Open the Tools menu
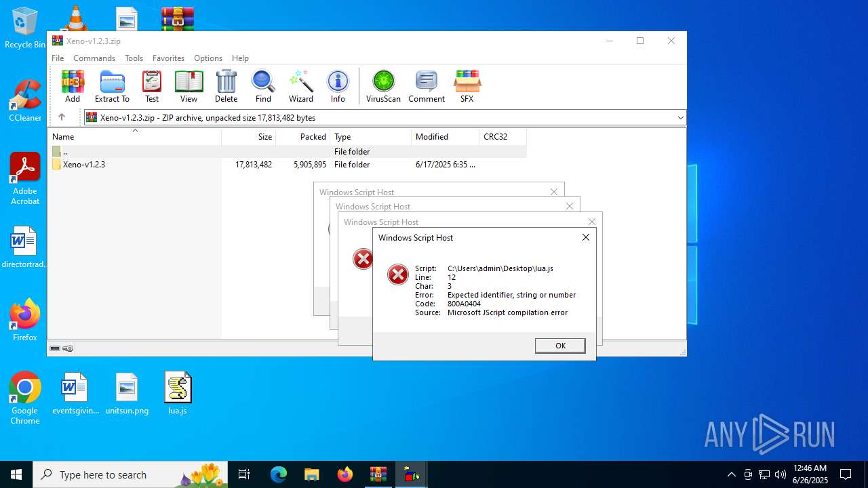 click(x=134, y=58)
